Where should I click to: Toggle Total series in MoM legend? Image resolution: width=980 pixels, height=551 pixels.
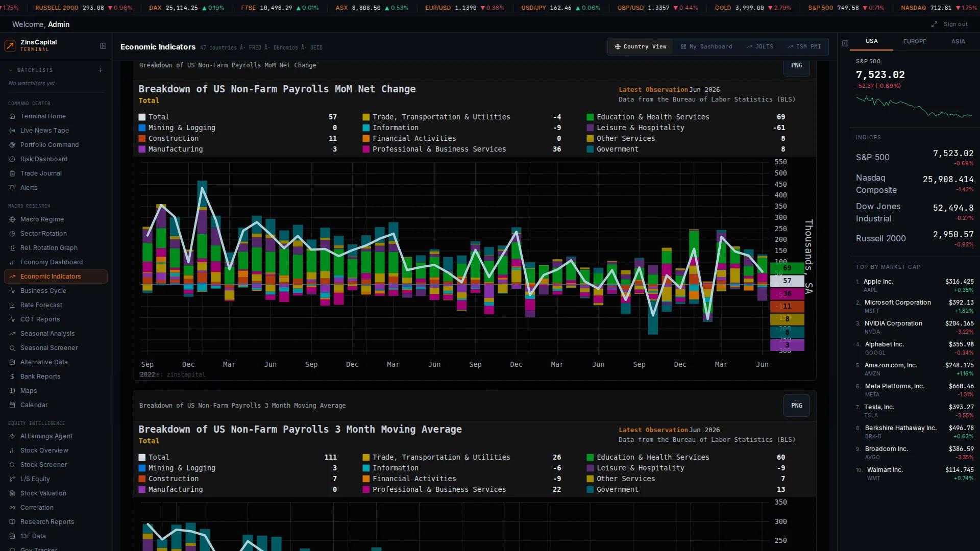[237, 117]
